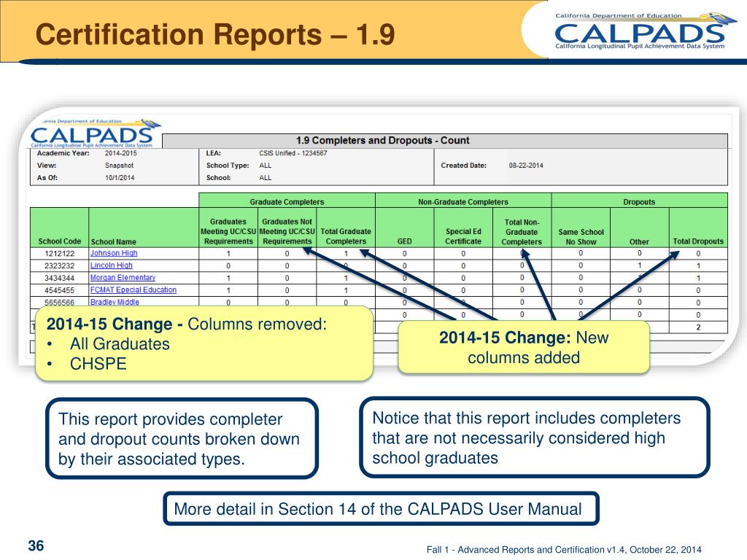Click school code 5656566
This screenshot has height=560, width=747.
tap(60, 303)
